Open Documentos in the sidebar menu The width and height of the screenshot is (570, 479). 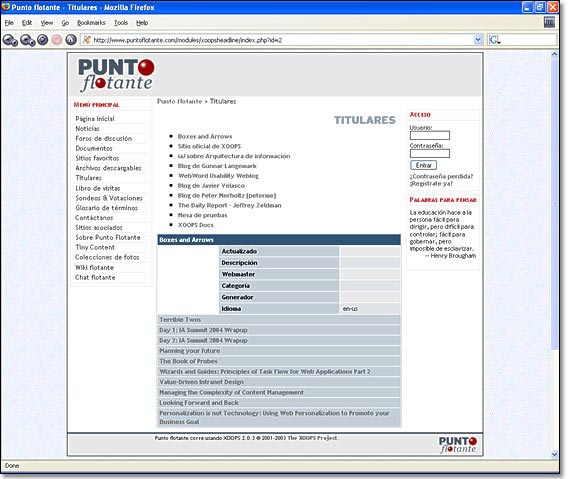coord(94,148)
